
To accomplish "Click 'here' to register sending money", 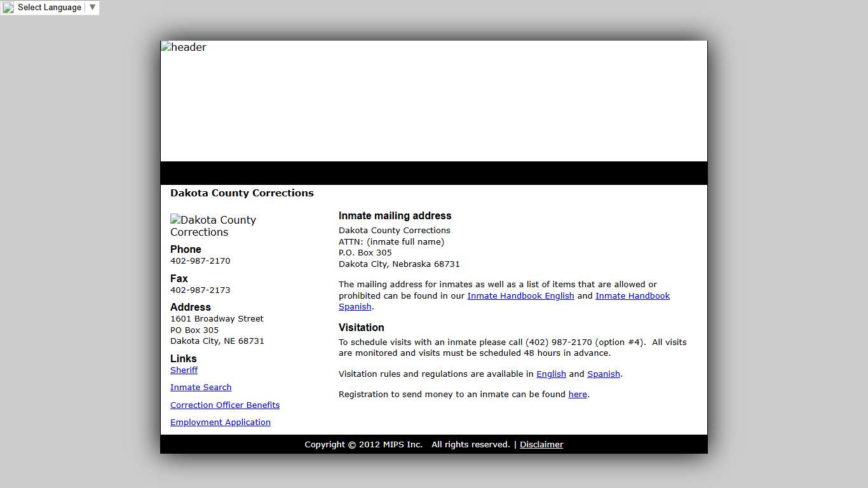I will point(578,394).
